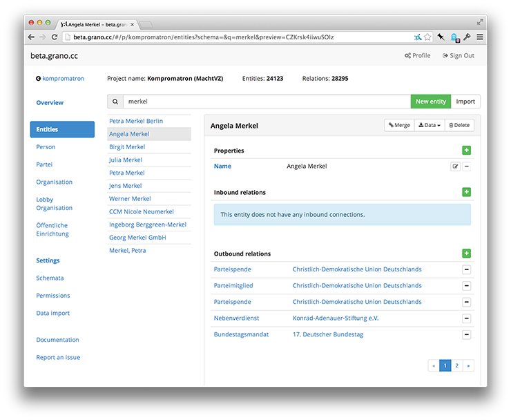
Task: Click the translate icon in address bar
Action: coord(418,37)
